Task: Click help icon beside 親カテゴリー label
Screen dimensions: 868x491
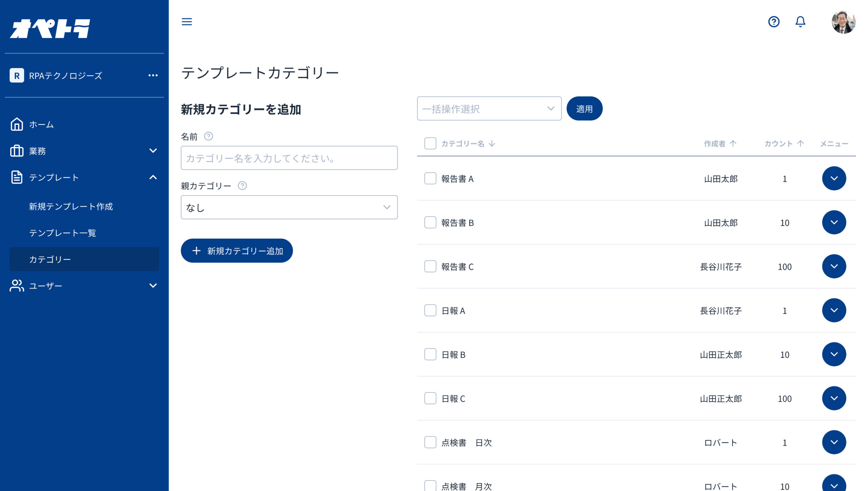Action: pyautogui.click(x=242, y=186)
